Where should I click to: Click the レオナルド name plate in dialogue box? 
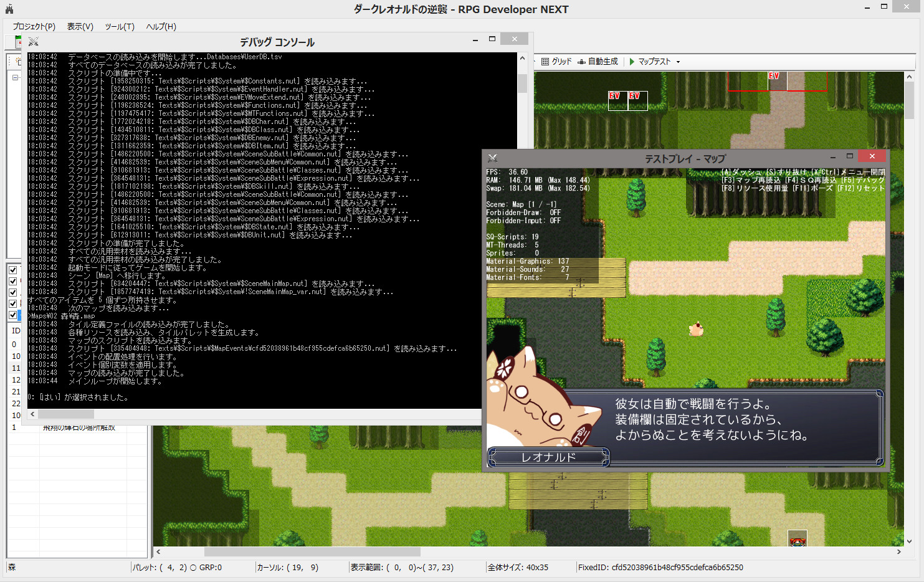(x=548, y=457)
